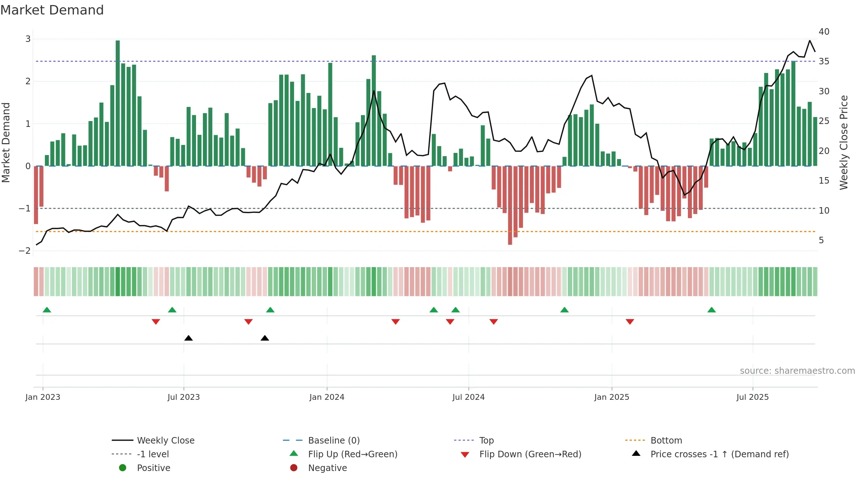The image size is (868, 488).
Task: Click the right-axis value 35
Action: coord(824,61)
